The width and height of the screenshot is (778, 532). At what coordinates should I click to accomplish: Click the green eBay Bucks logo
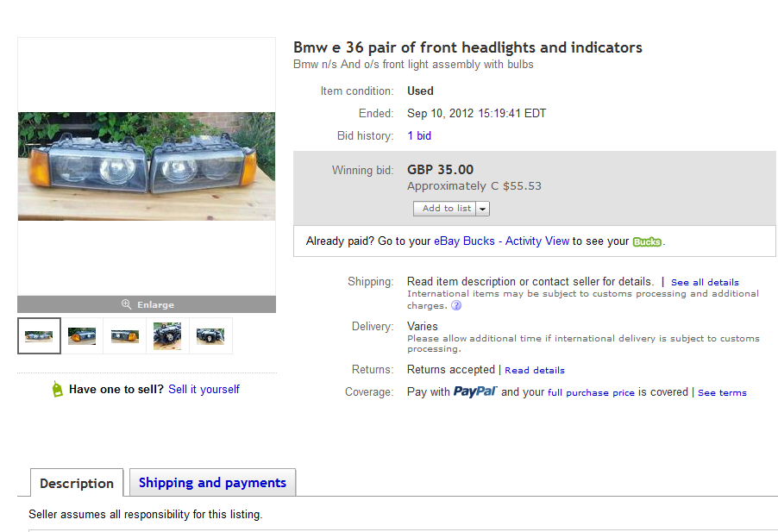point(647,241)
